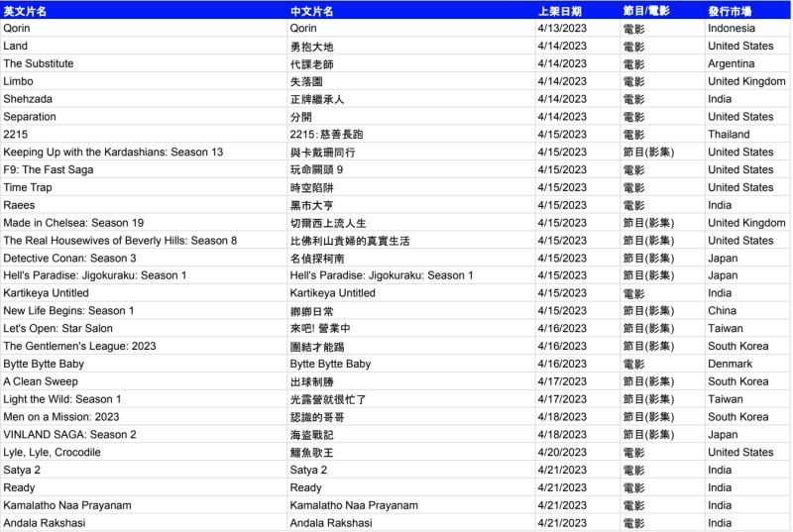Click the Chinese title 黑市大亨
Image resolution: width=793 pixels, height=532 pixels.
(311, 206)
